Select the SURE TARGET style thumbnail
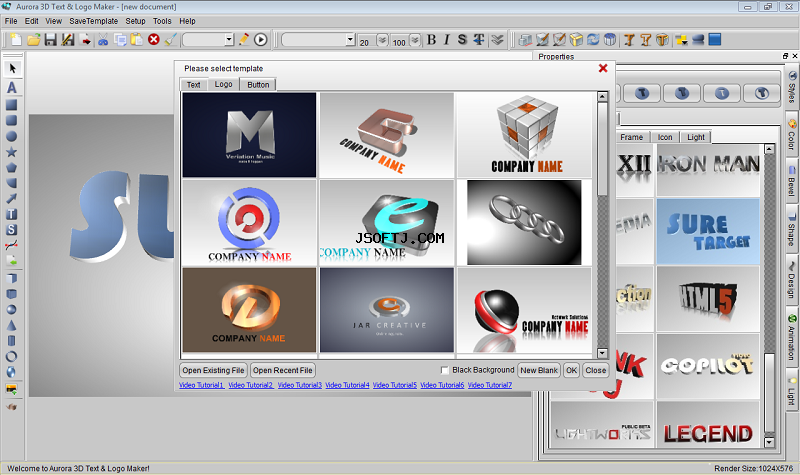This screenshot has width=800, height=475. (708, 232)
